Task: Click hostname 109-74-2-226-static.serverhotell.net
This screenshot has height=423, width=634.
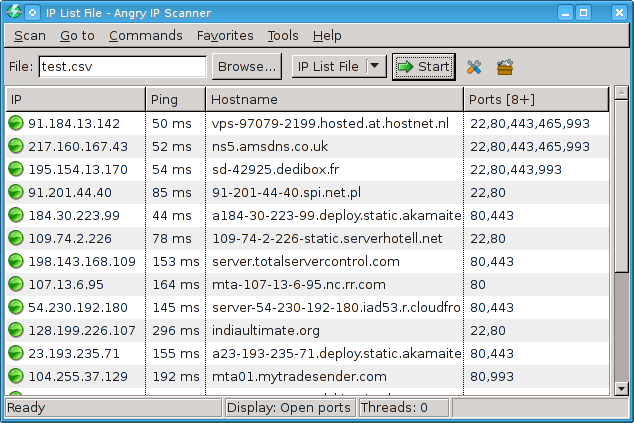Action: (327, 239)
